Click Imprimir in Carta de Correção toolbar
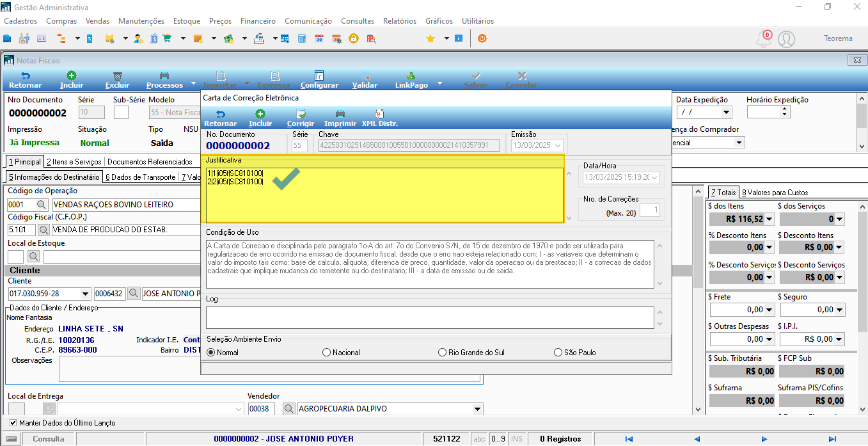The height and width of the screenshot is (446, 868). tap(340, 118)
